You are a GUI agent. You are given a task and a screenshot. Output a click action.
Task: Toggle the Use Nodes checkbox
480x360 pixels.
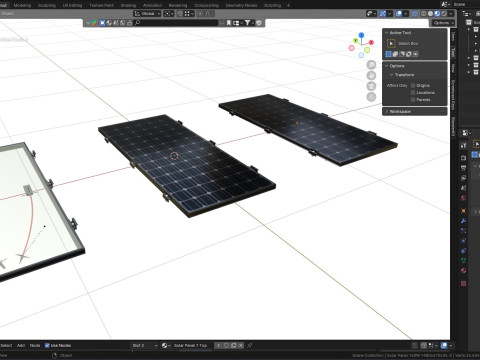pos(47,345)
